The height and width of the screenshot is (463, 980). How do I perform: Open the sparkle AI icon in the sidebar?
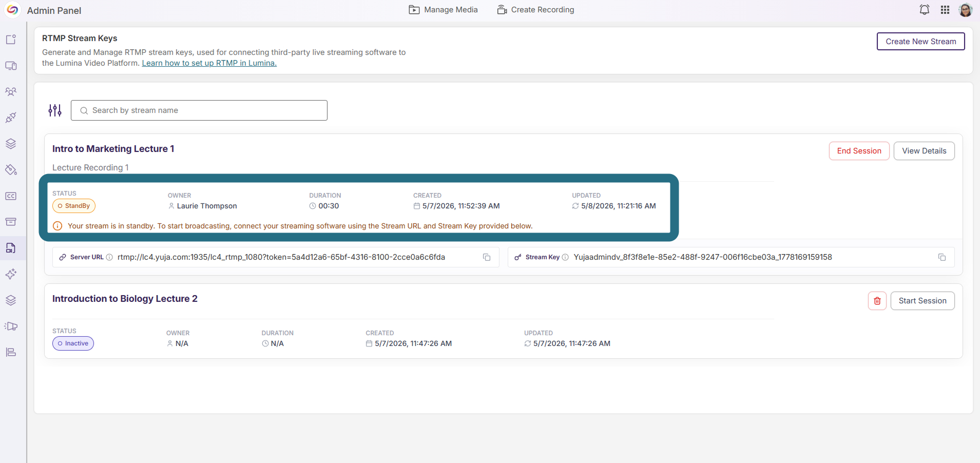(x=11, y=274)
